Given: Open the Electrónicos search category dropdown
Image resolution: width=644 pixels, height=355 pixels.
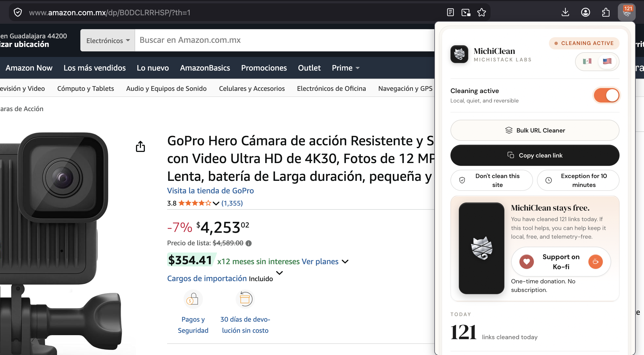Looking at the screenshot, I should (x=108, y=40).
